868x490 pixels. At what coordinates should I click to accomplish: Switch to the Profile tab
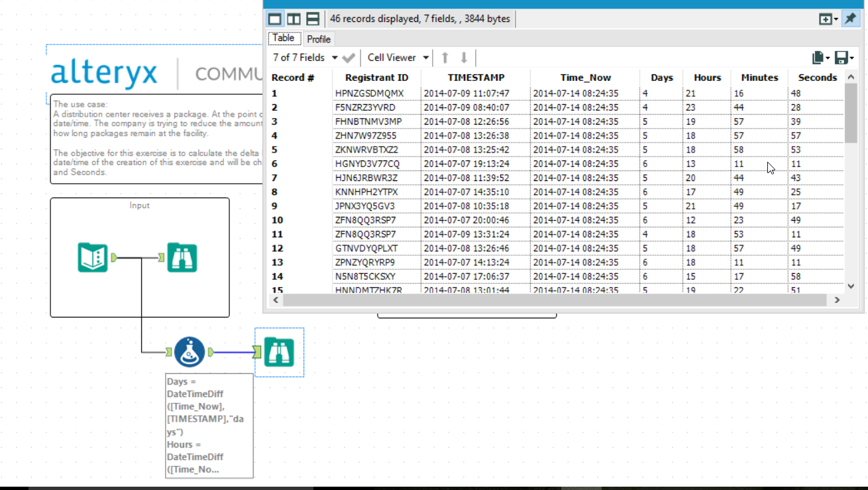[x=319, y=39]
